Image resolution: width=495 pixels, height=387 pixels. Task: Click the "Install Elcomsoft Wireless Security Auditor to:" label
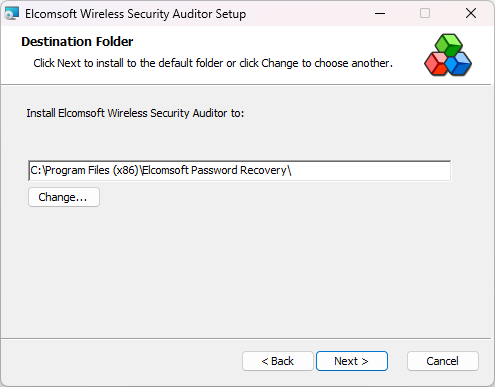(135, 113)
